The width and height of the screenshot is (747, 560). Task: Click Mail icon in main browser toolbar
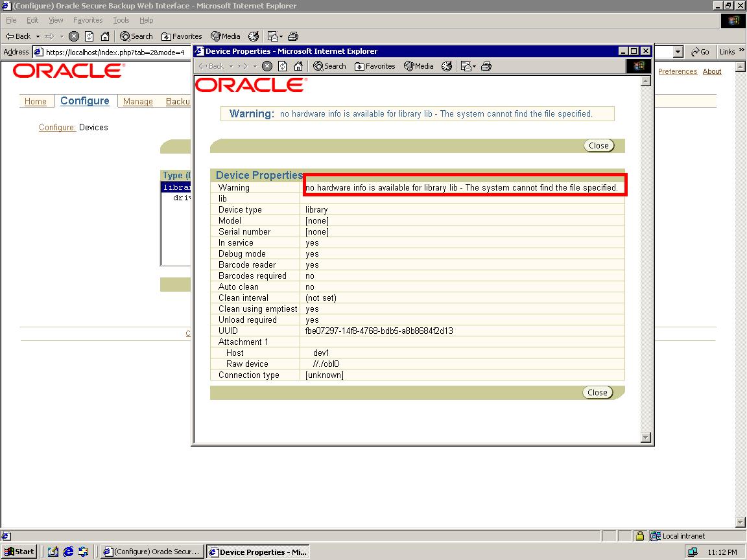tap(272, 36)
